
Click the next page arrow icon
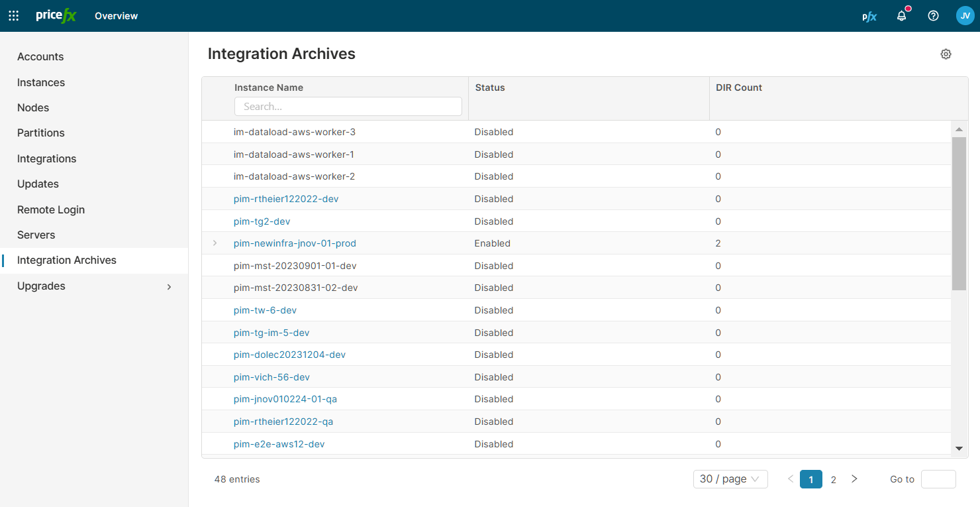[854, 479]
